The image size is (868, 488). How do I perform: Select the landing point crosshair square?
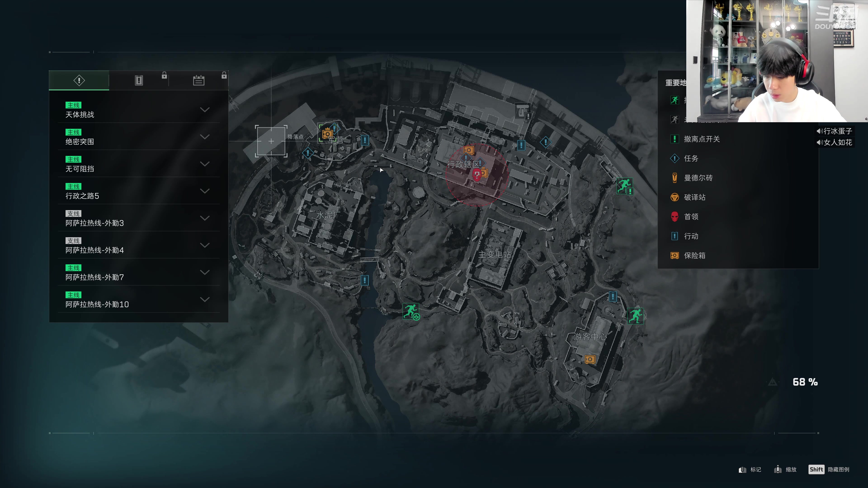coord(271,141)
